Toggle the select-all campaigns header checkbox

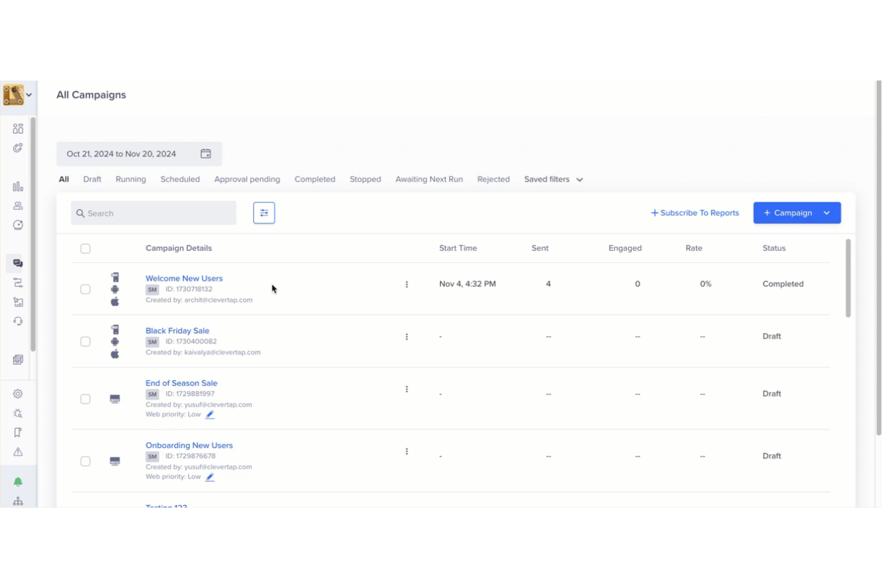pos(85,248)
